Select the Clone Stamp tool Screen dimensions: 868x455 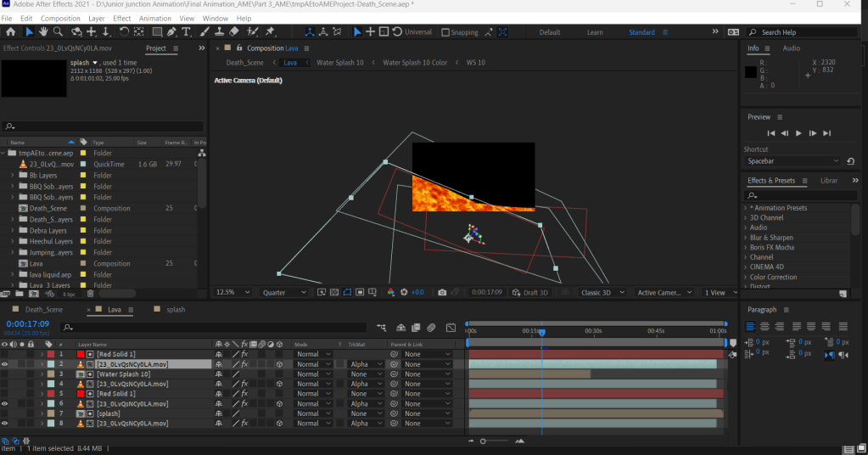[x=219, y=32]
